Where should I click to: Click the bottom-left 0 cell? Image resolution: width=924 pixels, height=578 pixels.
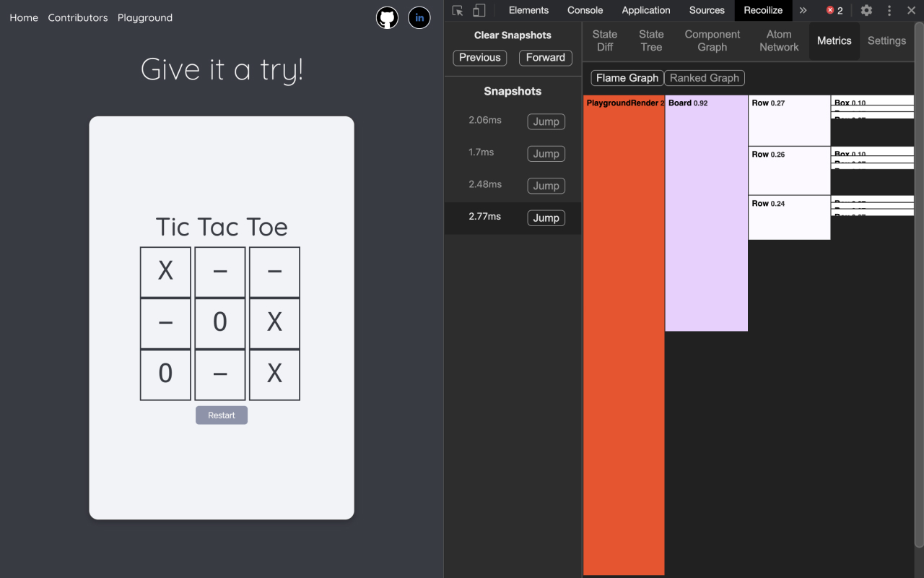pos(165,374)
